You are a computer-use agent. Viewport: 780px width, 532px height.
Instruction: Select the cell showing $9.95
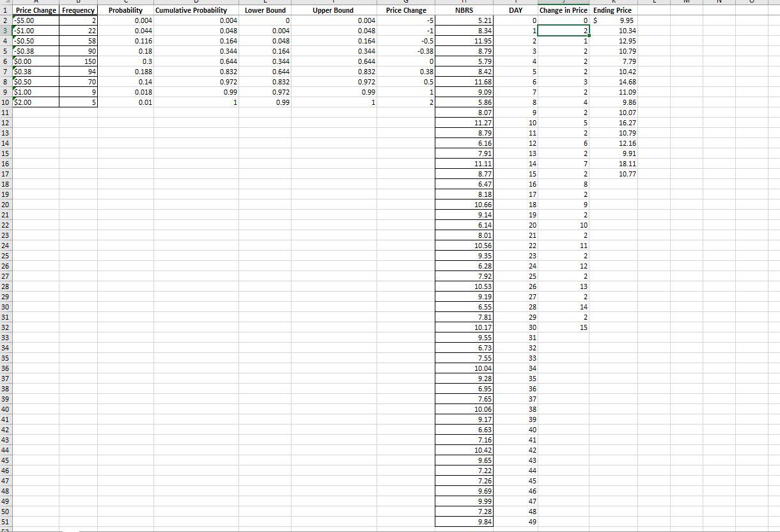611,20
